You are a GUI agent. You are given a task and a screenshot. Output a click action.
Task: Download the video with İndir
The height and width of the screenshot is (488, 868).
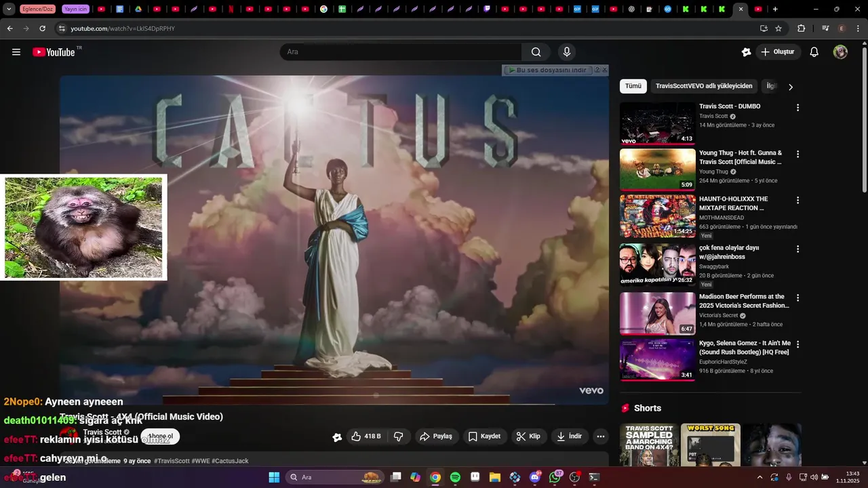point(570,436)
